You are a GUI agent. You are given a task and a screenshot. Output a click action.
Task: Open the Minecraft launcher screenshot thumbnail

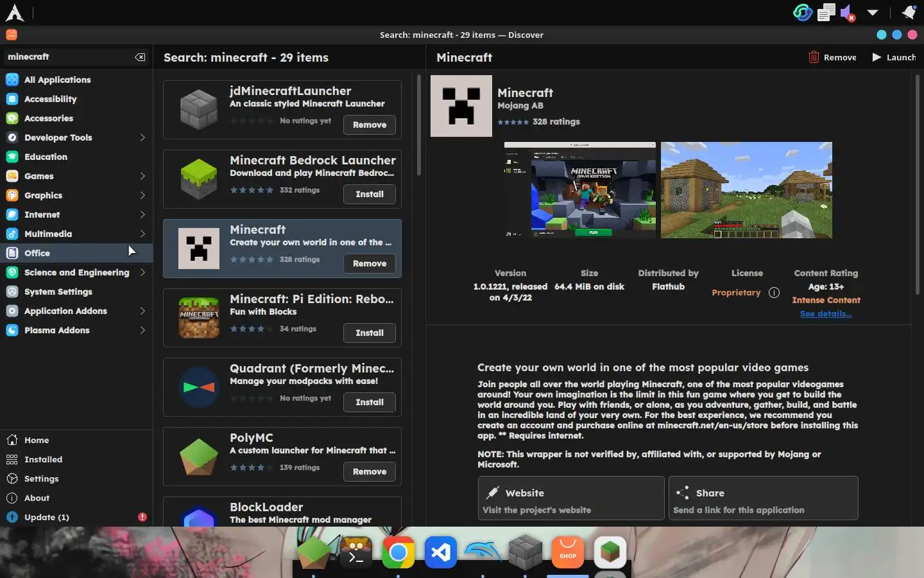pos(580,190)
